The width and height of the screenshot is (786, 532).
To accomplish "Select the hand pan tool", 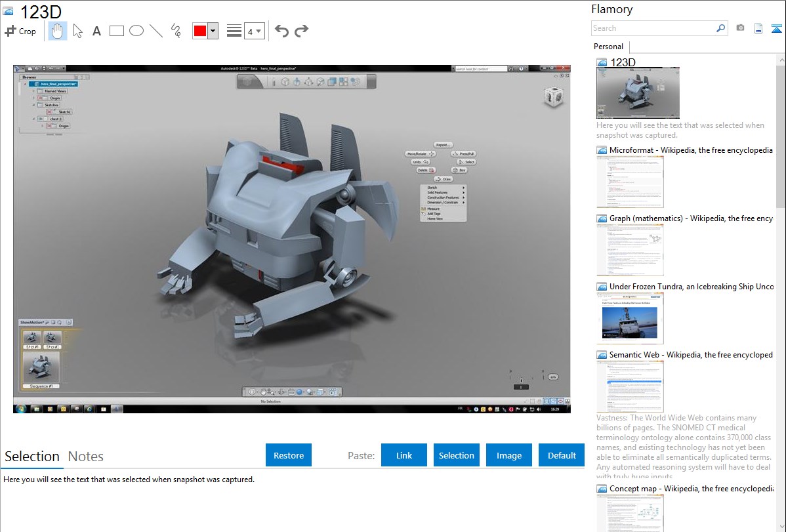I will click(57, 31).
